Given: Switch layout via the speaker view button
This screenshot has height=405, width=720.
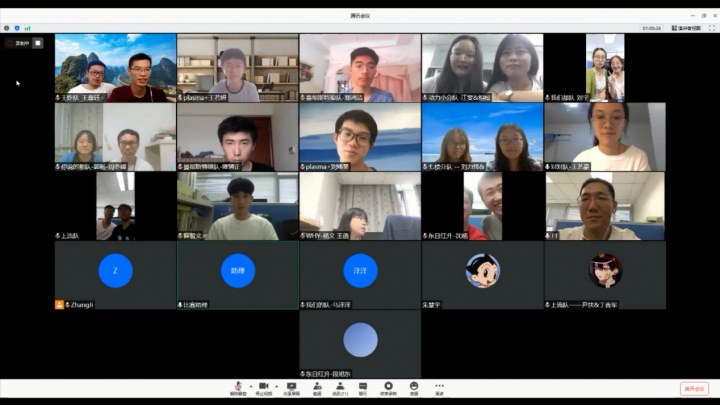Looking at the screenshot, I should (x=688, y=29).
